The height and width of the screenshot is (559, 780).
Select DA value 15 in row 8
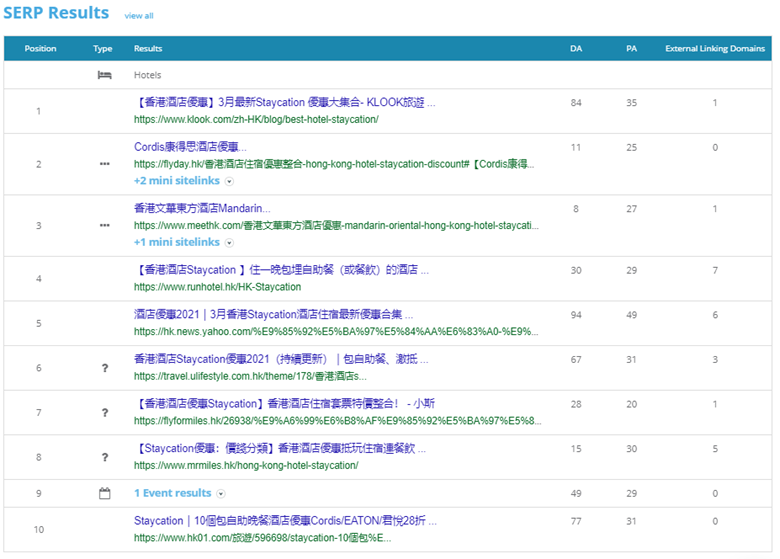[576, 449]
